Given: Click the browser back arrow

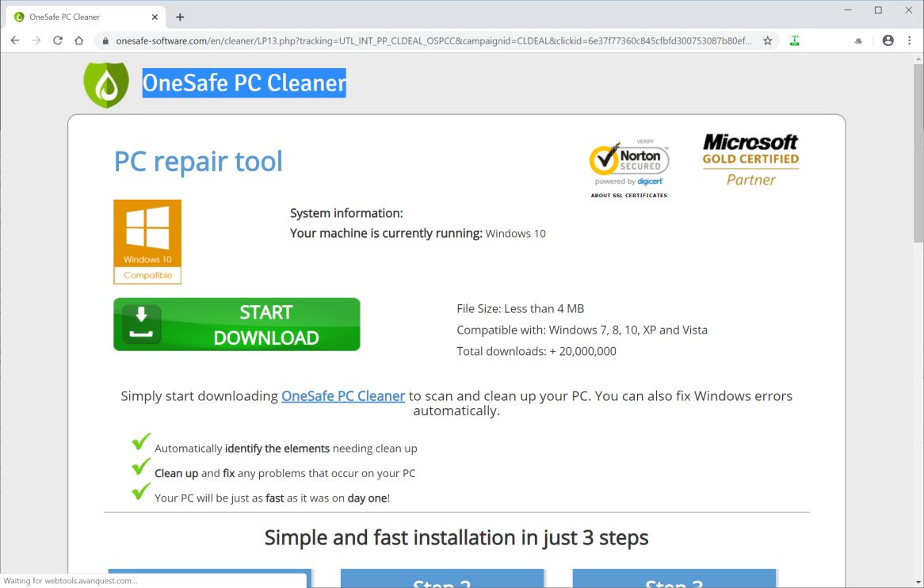Looking at the screenshot, I should point(15,40).
